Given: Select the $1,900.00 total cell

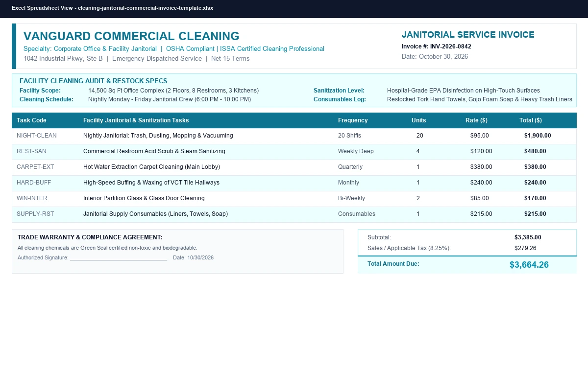Looking at the screenshot, I should (538, 136).
